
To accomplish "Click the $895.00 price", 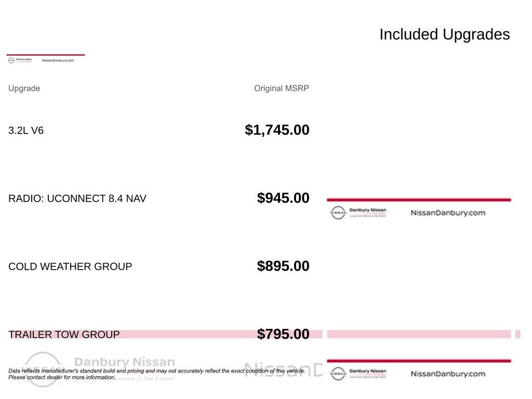I will pos(283,266).
